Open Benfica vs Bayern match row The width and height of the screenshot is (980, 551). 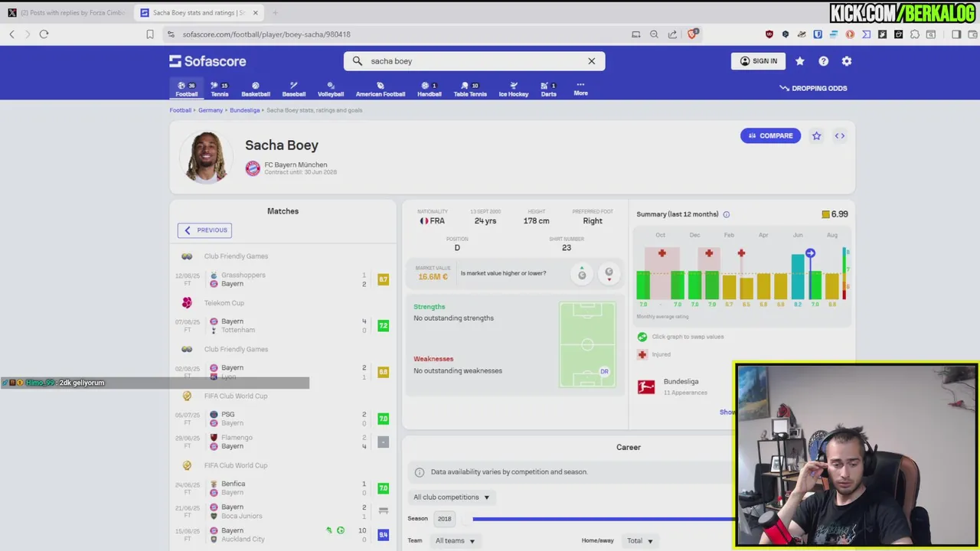point(283,488)
